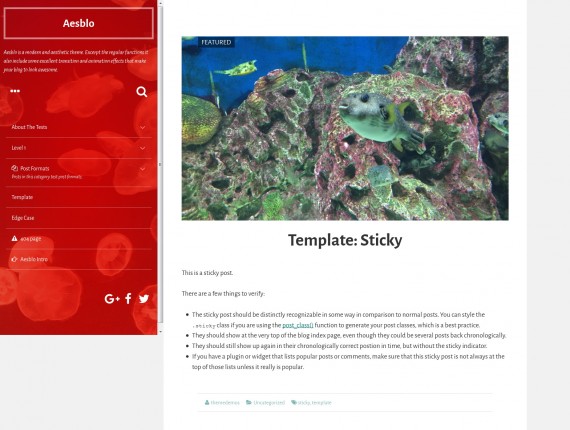Open the sidebar search icon
The image size is (570, 430).
(141, 92)
